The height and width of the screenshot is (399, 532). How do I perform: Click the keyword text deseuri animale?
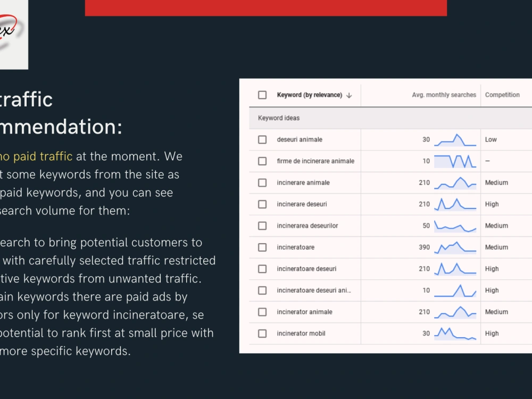point(300,139)
